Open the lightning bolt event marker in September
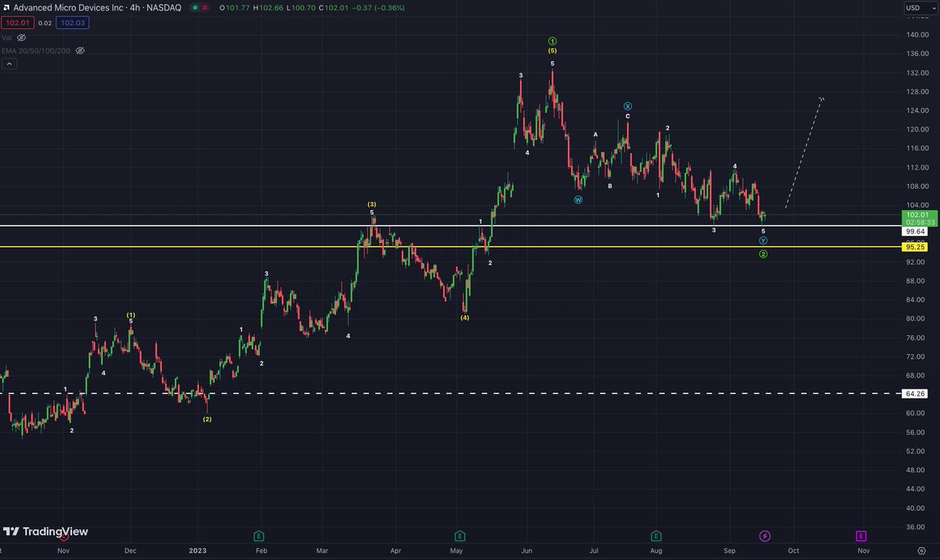The image size is (940, 560). pyautogui.click(x=765, y=536)
